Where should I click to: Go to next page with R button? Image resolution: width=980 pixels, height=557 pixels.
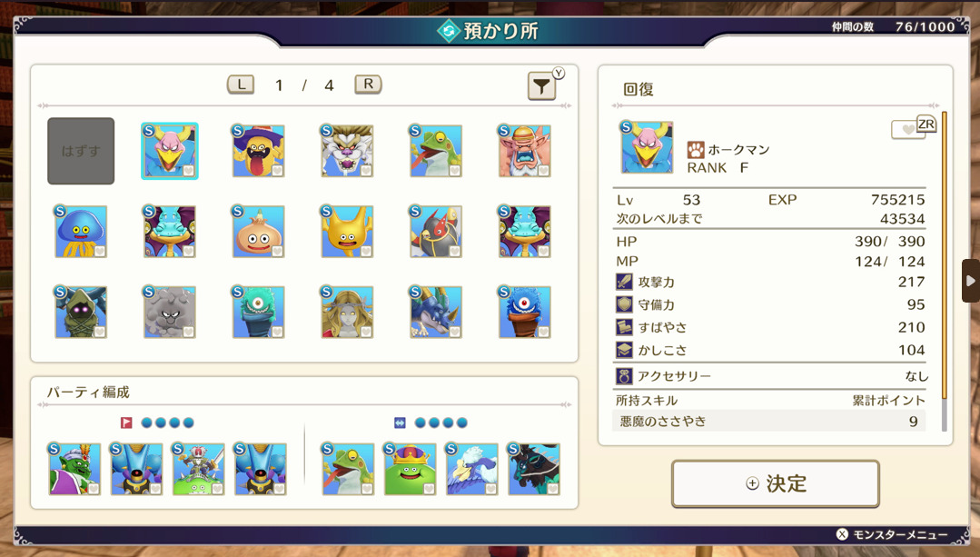(368, 85)
